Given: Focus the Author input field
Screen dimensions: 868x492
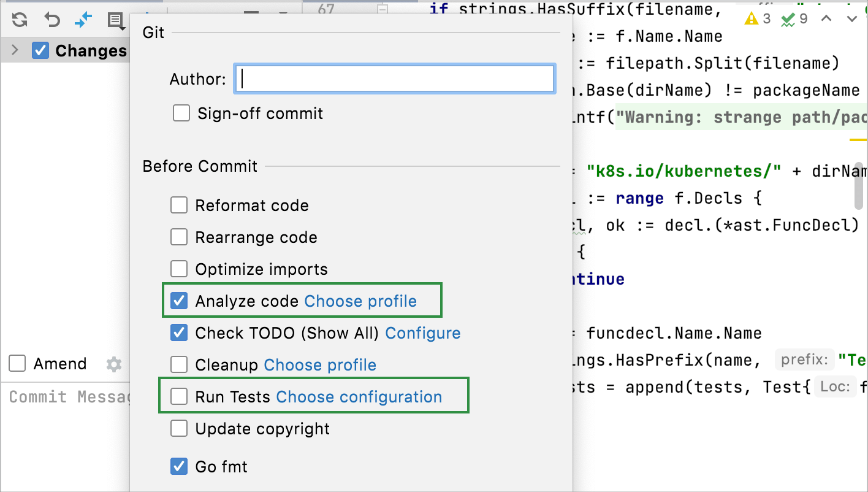Looking at the screenshot, I should tap(395, 79).
